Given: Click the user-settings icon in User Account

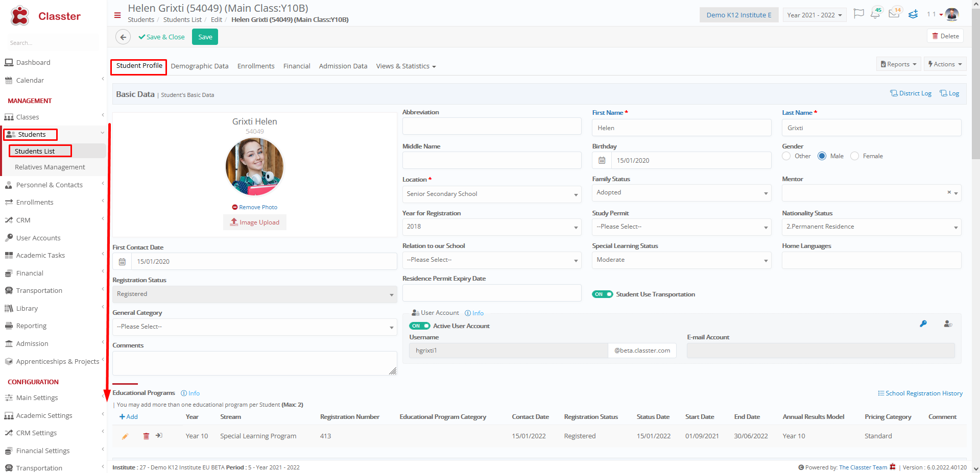Looking at the screenshot, I should click(948, 323).
